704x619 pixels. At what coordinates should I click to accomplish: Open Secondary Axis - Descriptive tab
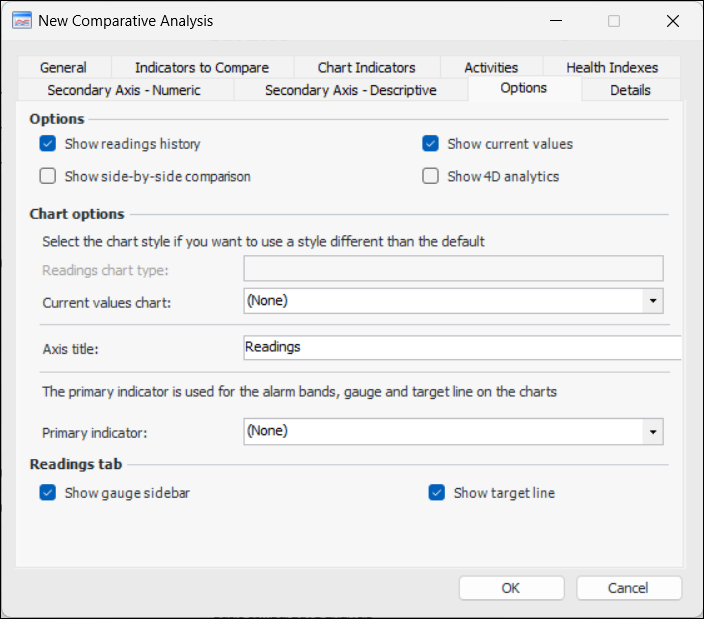click(x=350, y=90)
